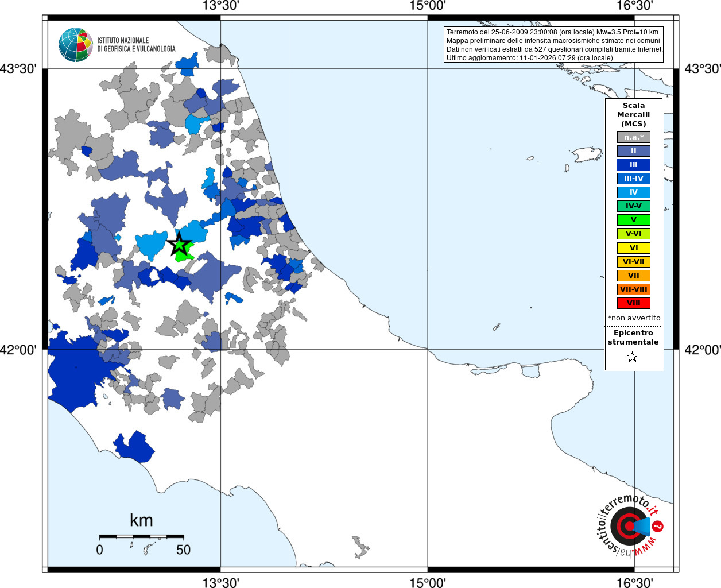Select the red VIII legend swatch

click(x=634, y=303)
